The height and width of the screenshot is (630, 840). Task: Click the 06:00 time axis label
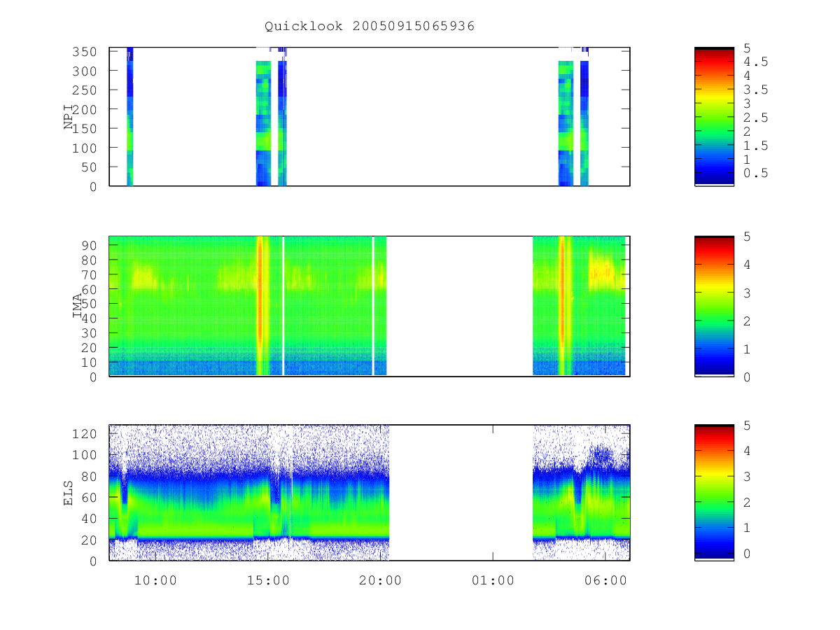click(605, 580)
